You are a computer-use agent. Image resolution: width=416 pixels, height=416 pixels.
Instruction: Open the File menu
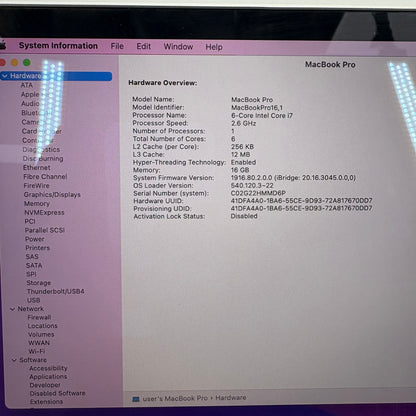pos(117,46)
